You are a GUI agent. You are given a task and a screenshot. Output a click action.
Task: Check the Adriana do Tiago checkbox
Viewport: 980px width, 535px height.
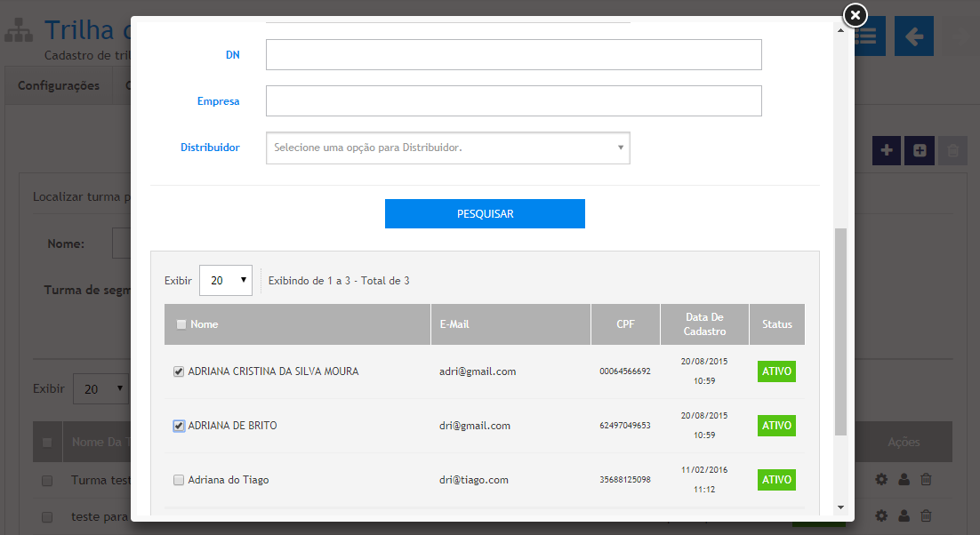pyautogui.click(x=179, y=480)
